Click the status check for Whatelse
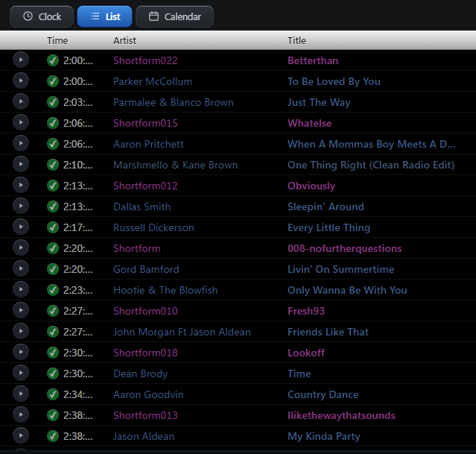 coord(53,123)
